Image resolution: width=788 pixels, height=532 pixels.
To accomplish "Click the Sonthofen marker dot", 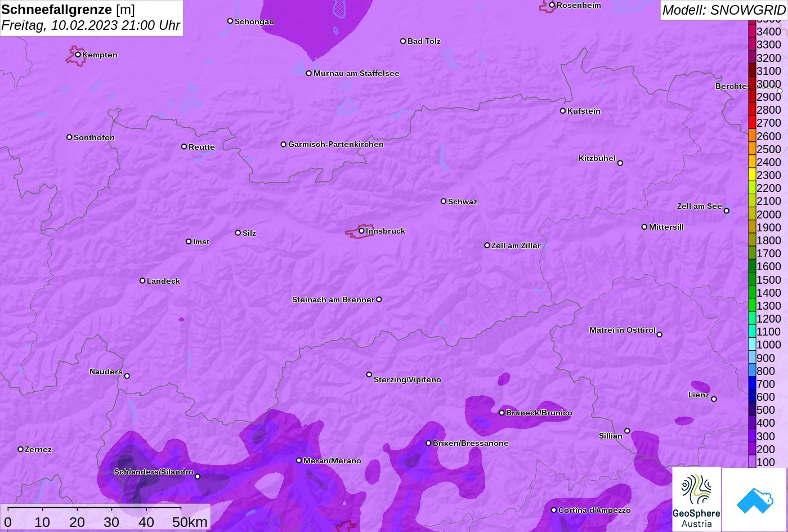I will point(69,137).
